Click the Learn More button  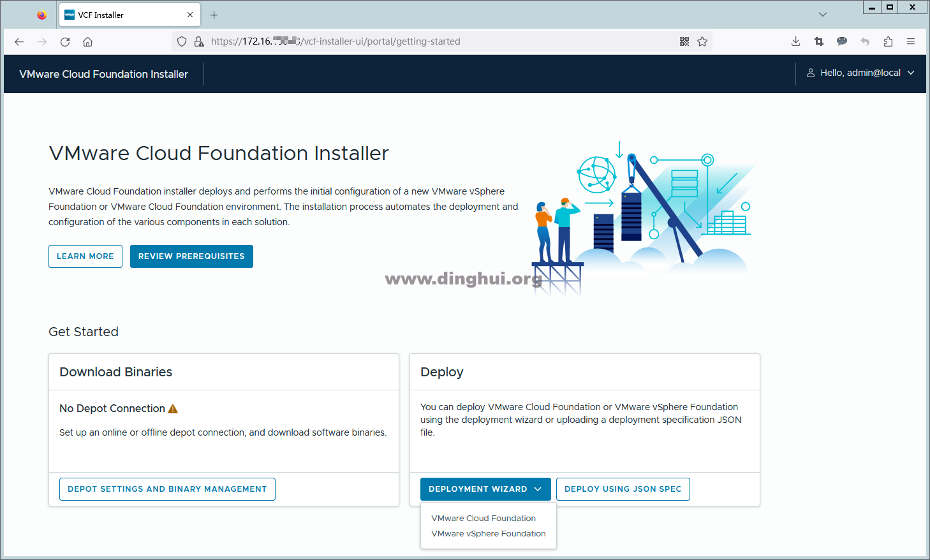pos(85,256)
